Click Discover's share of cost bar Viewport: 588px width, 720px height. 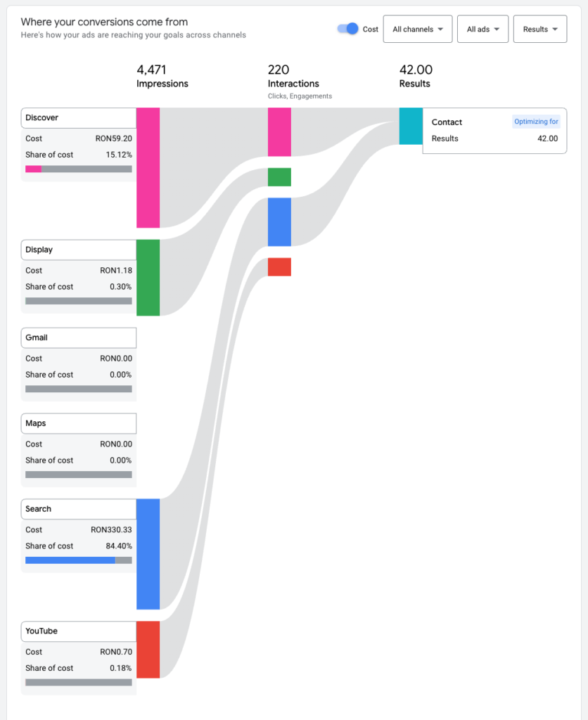pos(78,169)
